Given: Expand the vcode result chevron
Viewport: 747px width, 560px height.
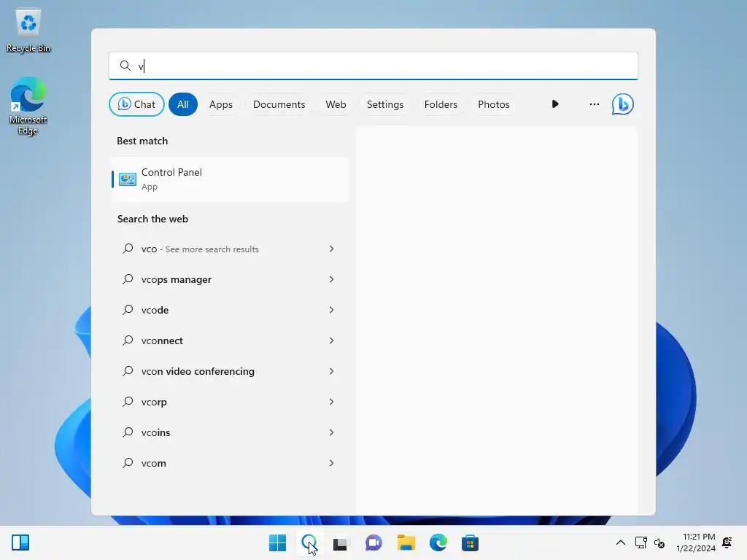Looking at the screenshot, I should tap(332, 310).
